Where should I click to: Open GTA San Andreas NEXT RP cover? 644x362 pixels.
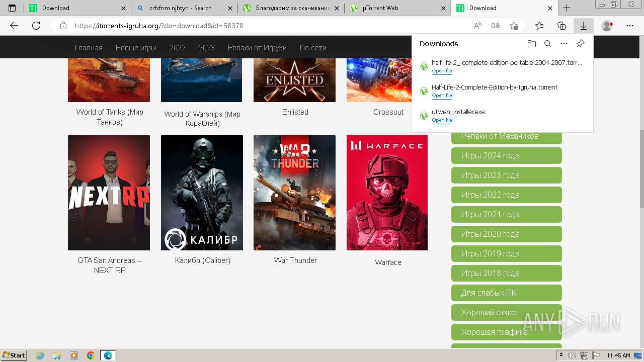coord(109,193)
